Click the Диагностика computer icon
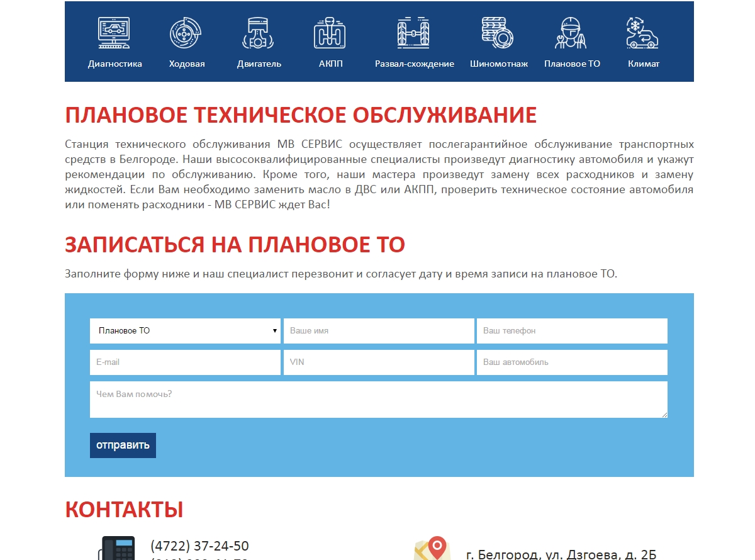The image size is (755, 560). pos(114,33)
